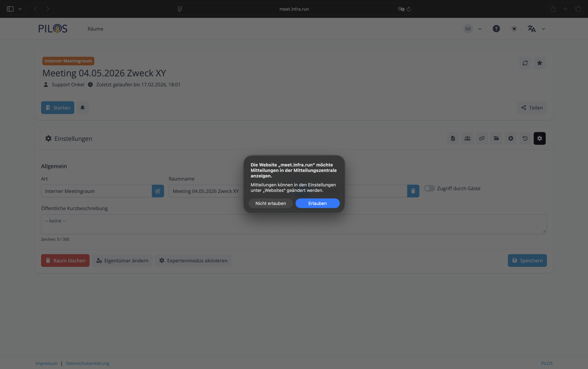Toggle light/dark theme sun icon
The height and width of the screenshot is (369, 588).
514,29
